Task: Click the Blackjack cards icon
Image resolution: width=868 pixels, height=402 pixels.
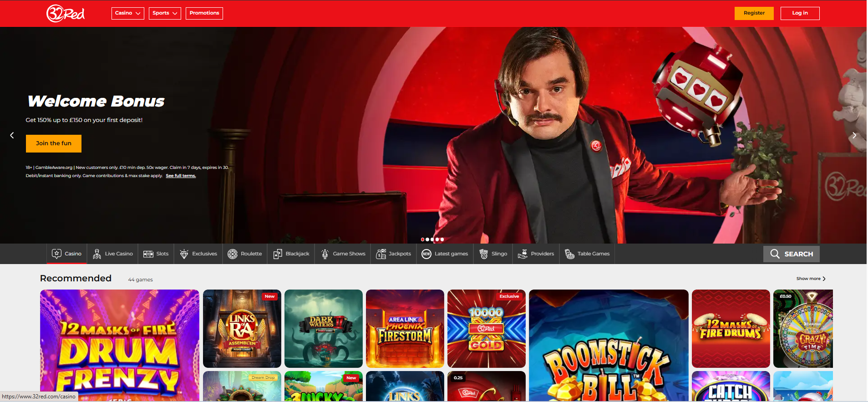Action: 278,254
